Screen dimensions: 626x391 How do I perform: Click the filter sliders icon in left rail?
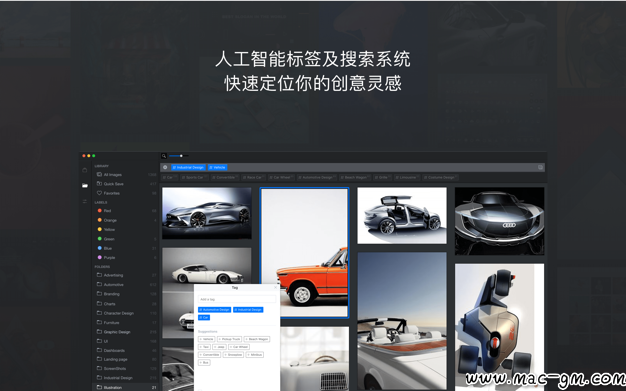(85, 202)
